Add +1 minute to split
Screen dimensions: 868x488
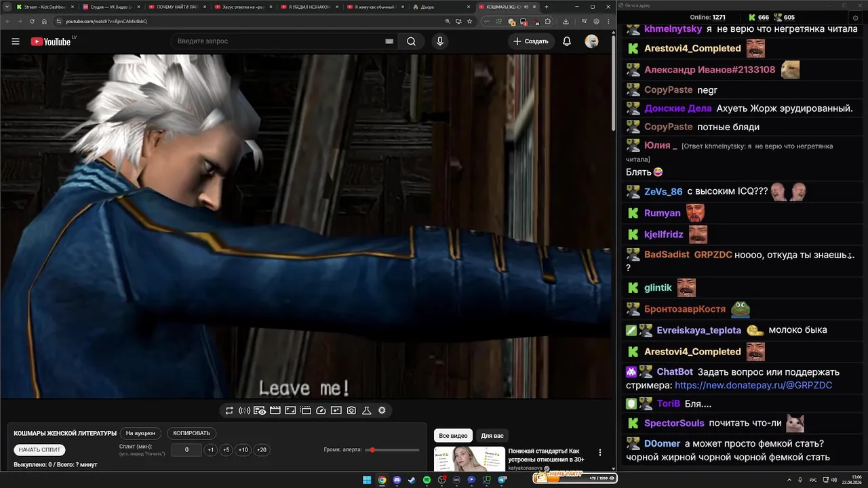pyautogui.click(x=211, y=450)
